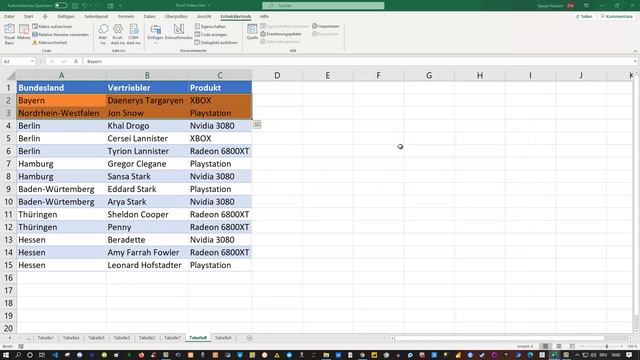The width and height of the screenshot is (640, 360).
Task: Open Excel-Add-Ins manager
Action: tap(118, 34)
